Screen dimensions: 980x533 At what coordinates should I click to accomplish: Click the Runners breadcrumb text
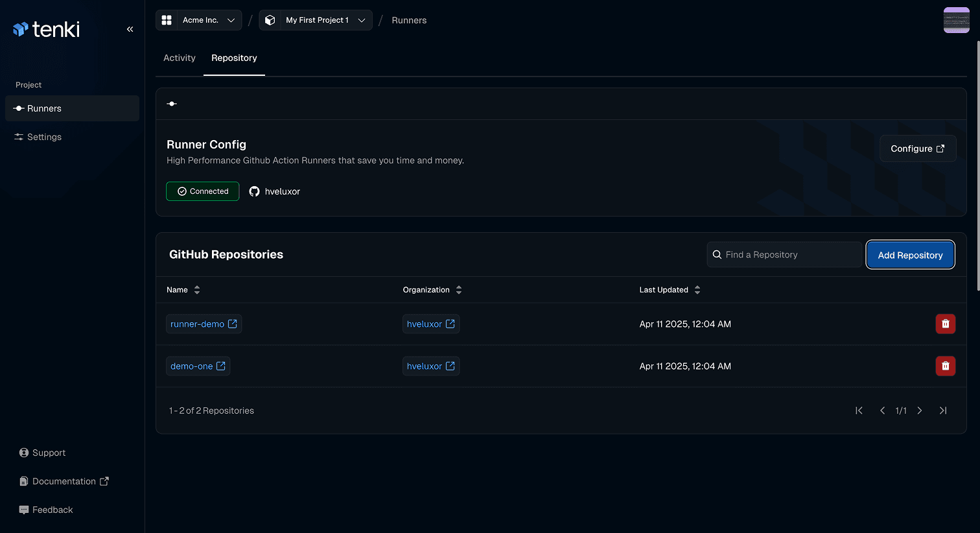tap(409, 20)
